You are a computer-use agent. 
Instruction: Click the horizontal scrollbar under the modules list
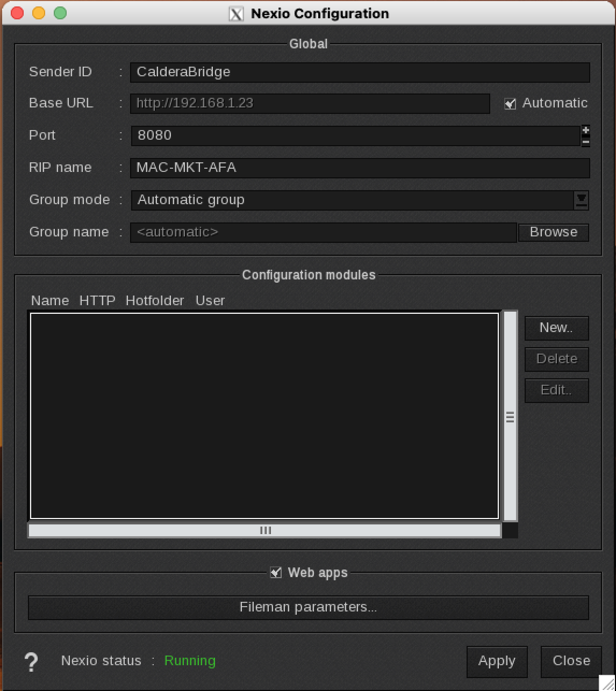(265, 530)
